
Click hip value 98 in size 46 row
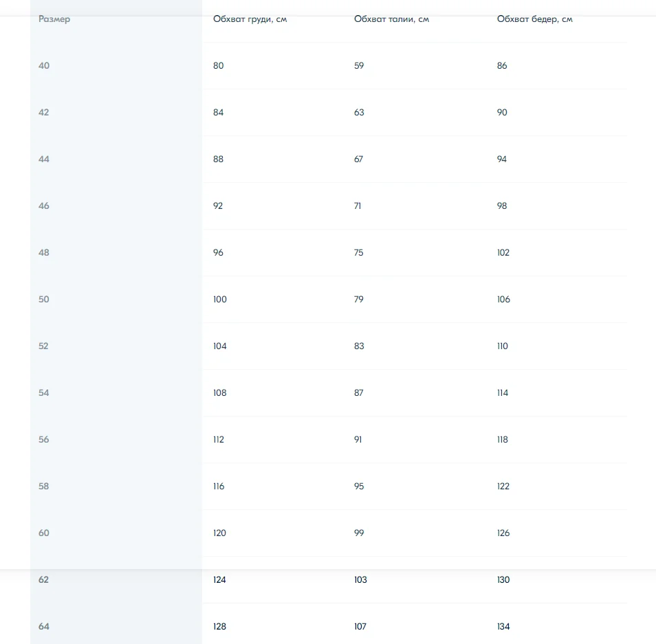pyautogui.click(x=502, y=206)
